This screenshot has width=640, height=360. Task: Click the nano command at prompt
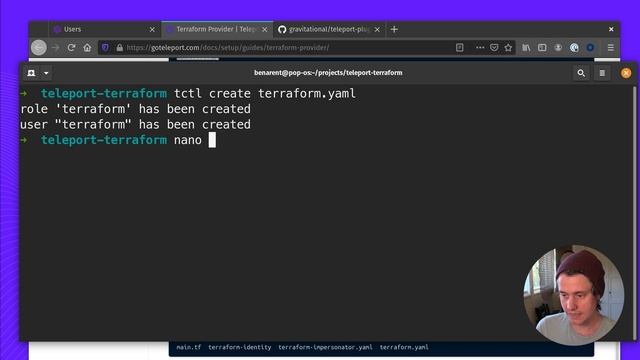(188, 140)
